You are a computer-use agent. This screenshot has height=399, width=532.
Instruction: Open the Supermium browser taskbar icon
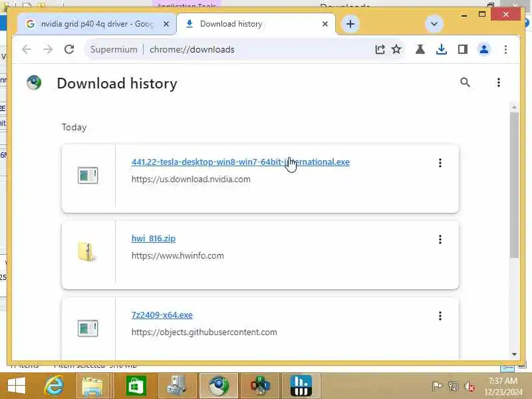click(219, 386)
